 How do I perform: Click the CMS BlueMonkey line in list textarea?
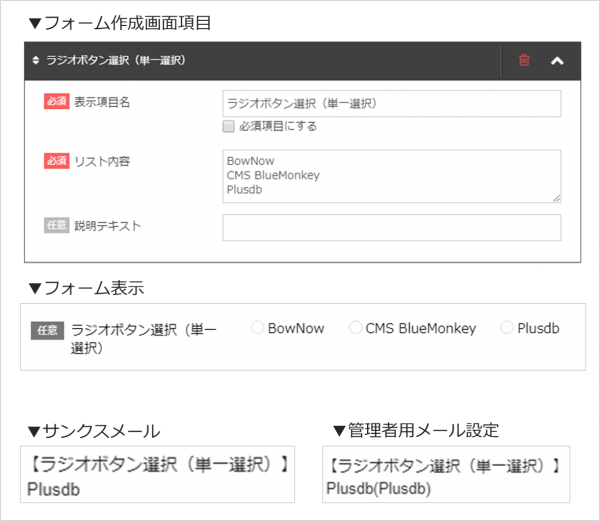click(x=273, y=175)
